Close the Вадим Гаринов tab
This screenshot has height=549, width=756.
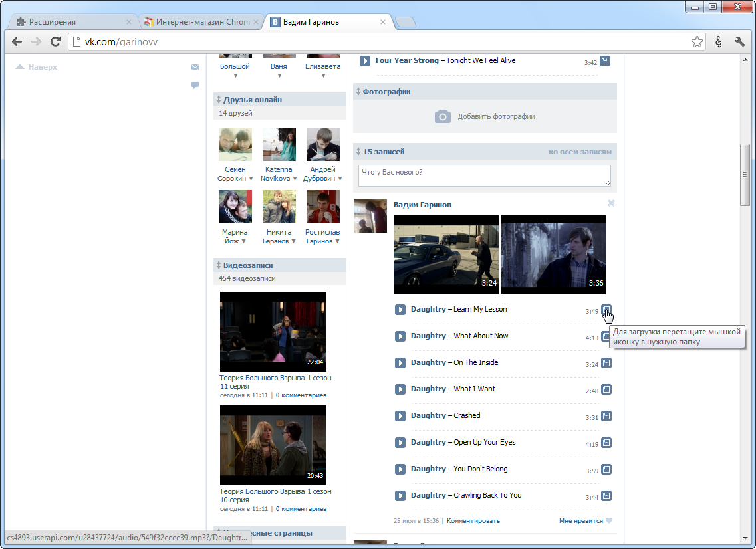pos(383,22)
